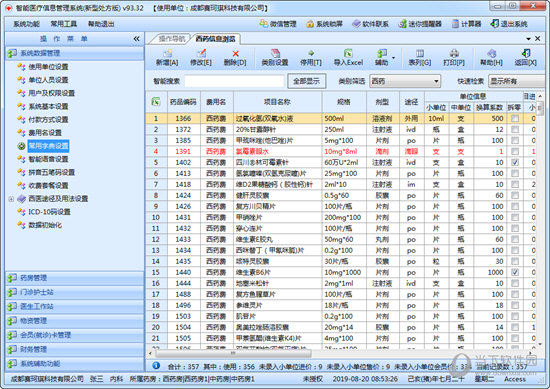Select the red row 氯霉素眼水
Viewport: 550px width, 389px height.
pyautogui.click(x=340, y=152)
